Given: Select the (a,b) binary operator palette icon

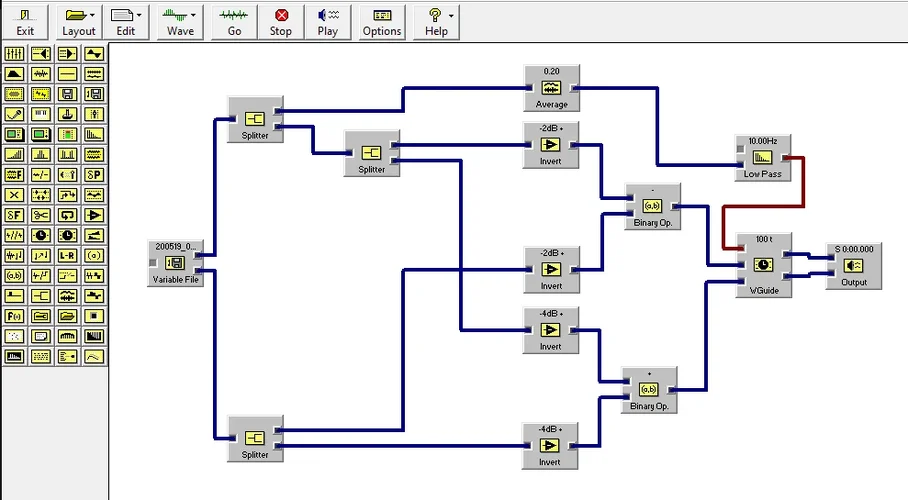Looking at the screenshot, I should click(x=14, y=276).
